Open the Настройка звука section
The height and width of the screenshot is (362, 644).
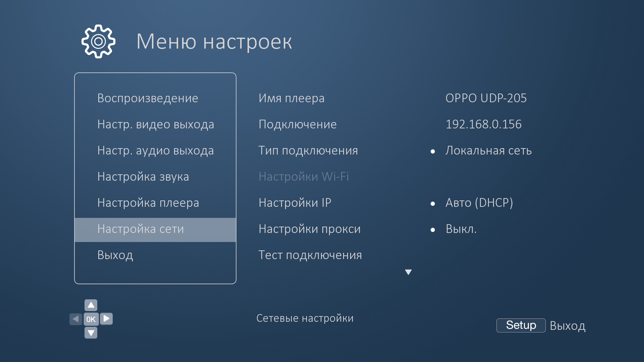(143, 177)
